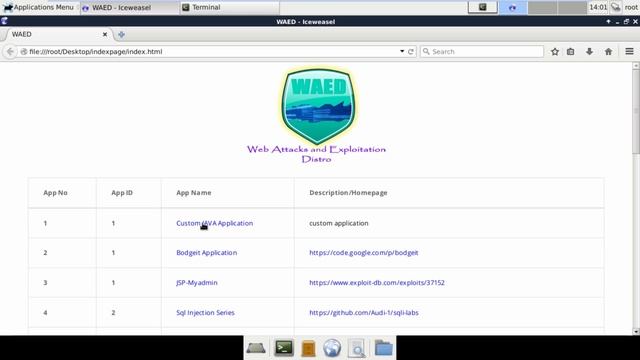The height and width of the screenshot is (360, 640).
Task: Follow the code.google.com bodgeit URL
Action: (x=364, y=253)
